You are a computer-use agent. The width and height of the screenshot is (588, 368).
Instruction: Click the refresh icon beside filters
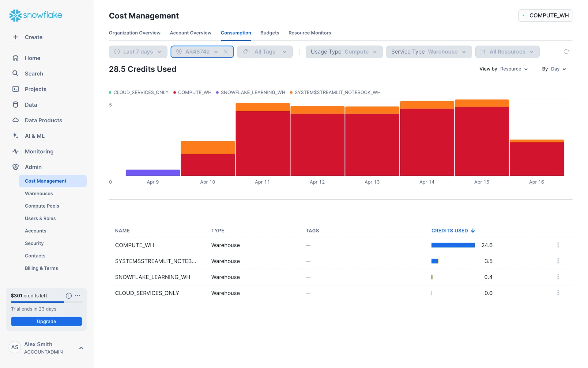click(x=566, y=52)
